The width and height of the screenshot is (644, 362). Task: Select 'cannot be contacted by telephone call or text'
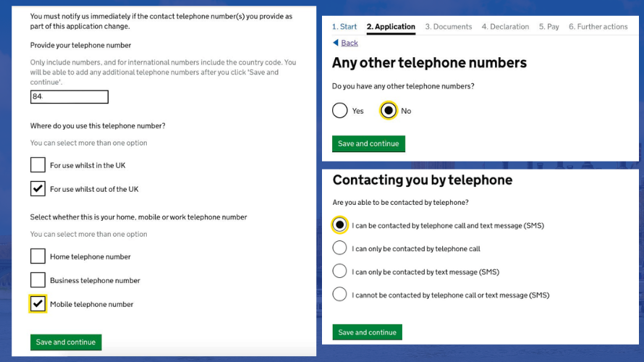pos(339,294)
